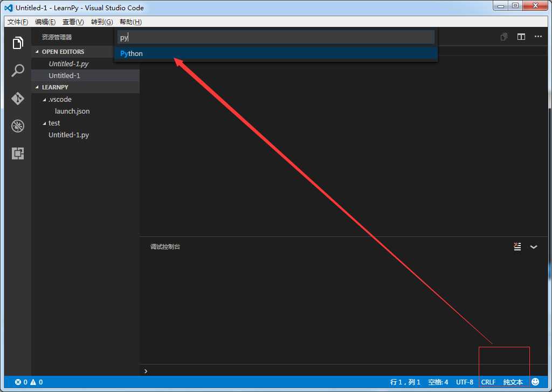The height and width of the screenshot is (392, 552).
Task: Open the Search view icon
Action: coord(18,71)
